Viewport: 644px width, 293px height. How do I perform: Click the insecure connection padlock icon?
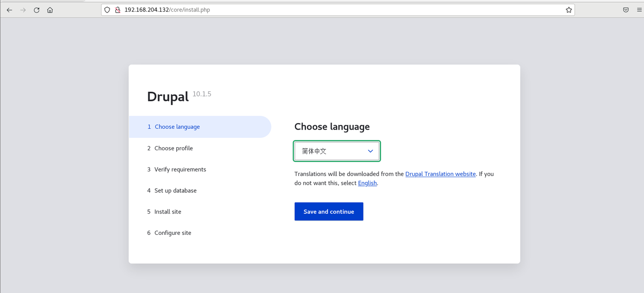(x=118, y=10)
